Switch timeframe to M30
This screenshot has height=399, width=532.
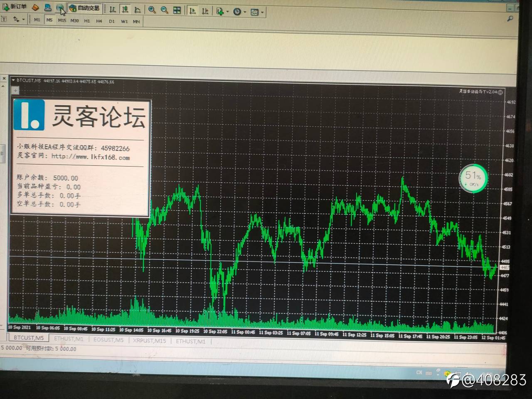(74, 20)
